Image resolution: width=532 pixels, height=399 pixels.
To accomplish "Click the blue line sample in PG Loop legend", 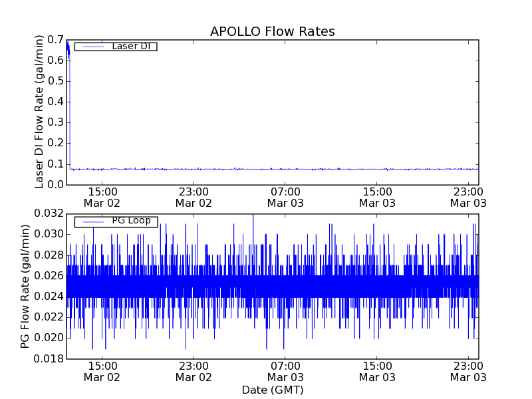I will (x=92, y=221).
